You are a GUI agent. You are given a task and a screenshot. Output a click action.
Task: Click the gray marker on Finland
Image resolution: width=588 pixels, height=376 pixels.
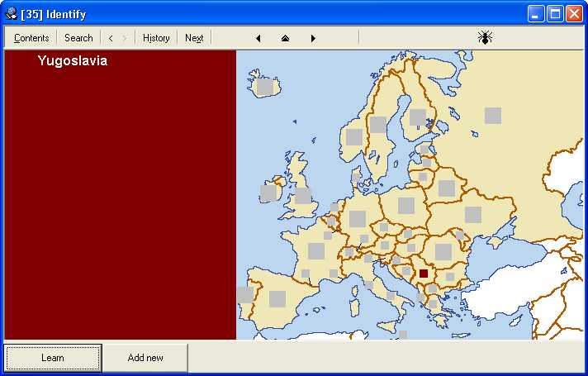coord(418,117)
